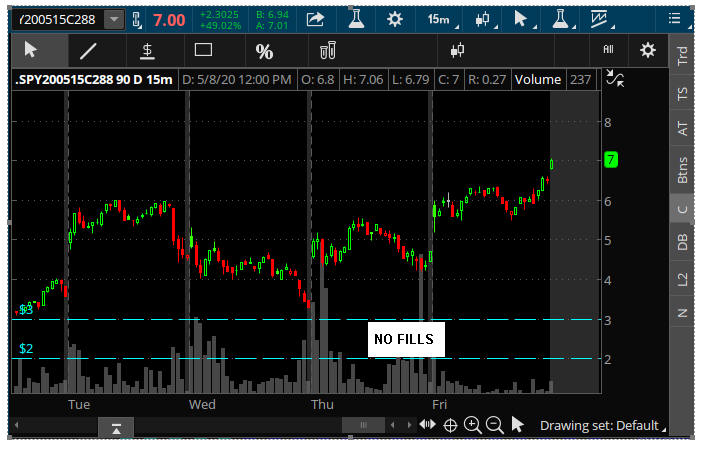Screen dimensions: 704x454
Task: Click the zoom out magnifier icon
Action: tap(495, 425)
